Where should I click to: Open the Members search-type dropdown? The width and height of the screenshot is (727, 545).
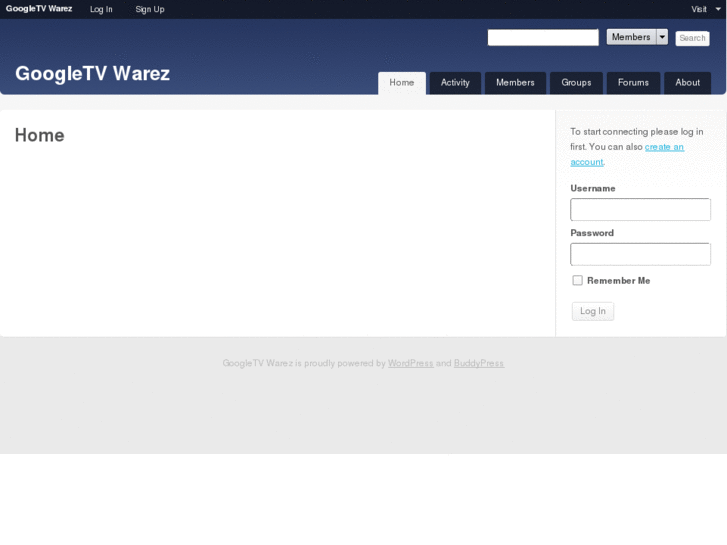pos(637,37)
